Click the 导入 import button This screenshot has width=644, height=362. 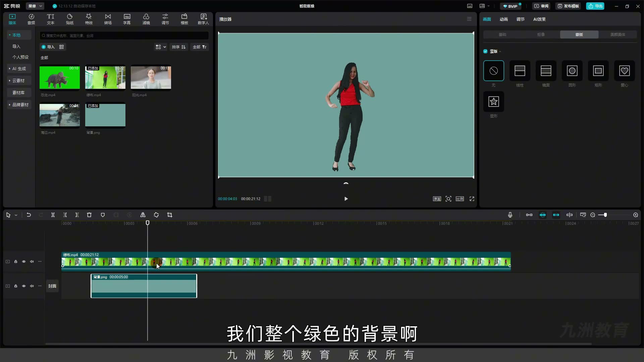pyautogui.click(x=48, y=47)
